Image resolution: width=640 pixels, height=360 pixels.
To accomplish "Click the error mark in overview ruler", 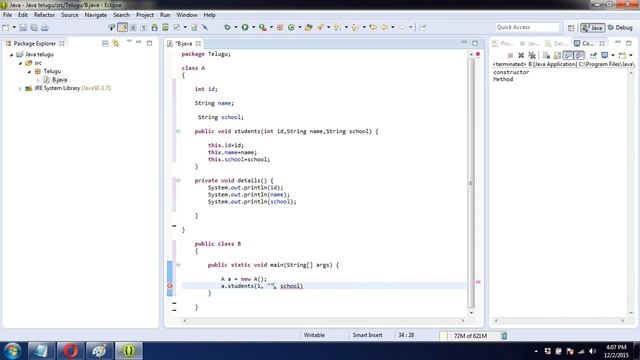I will click(x=478, y=282).
